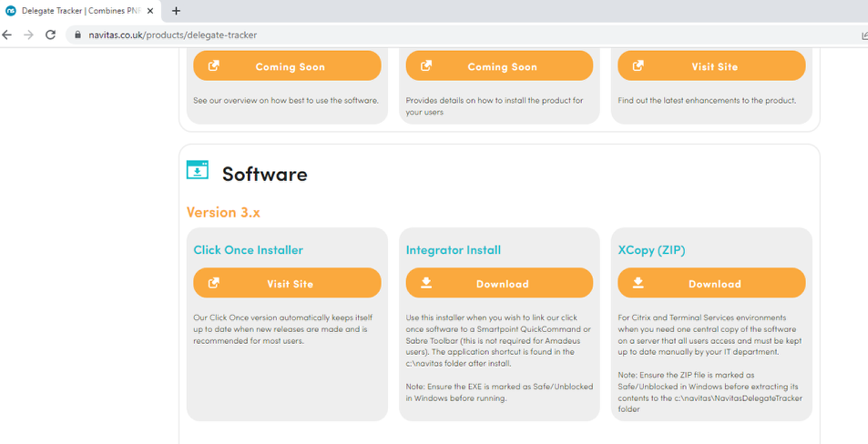Click the Integrator Install Download button
Viewport: 868px width, 444px height.
click(x=499, y=283)
